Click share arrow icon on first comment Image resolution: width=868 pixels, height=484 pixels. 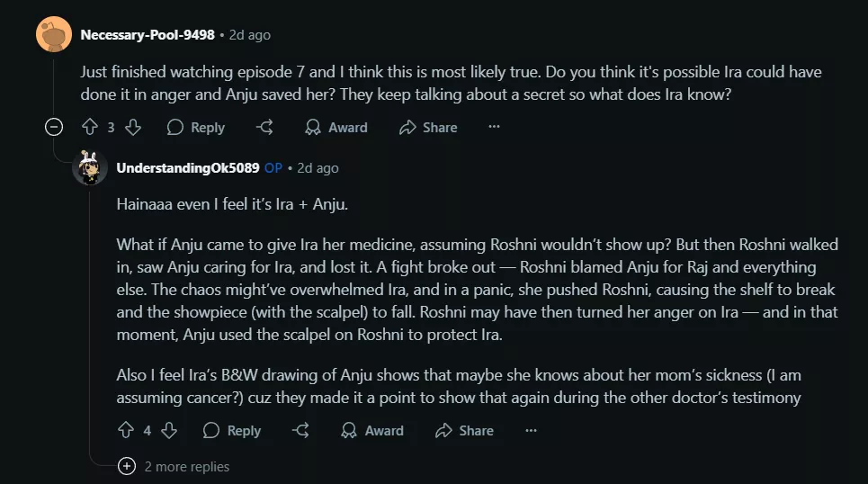264,128
